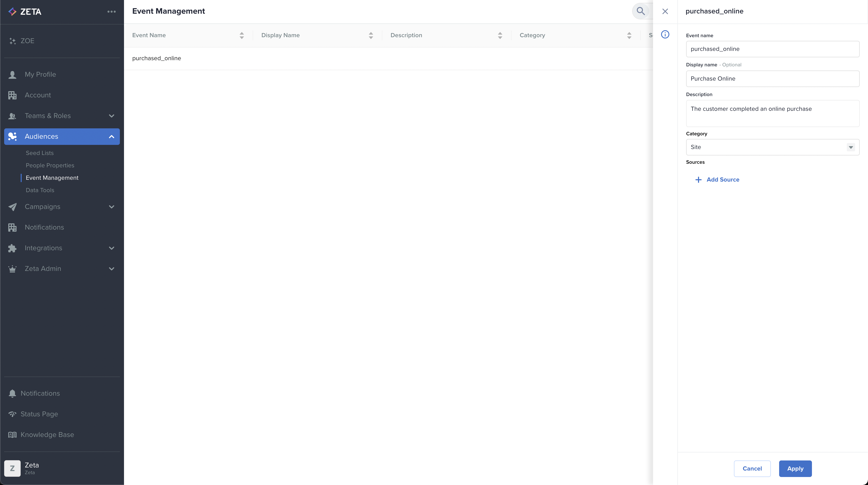Click the plus Add Source icon

point(698,179)
